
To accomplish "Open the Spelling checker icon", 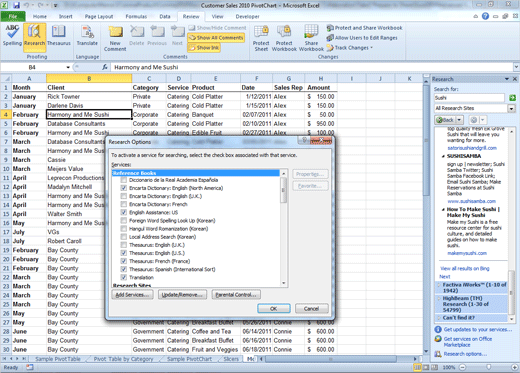I will coord(12,36).
